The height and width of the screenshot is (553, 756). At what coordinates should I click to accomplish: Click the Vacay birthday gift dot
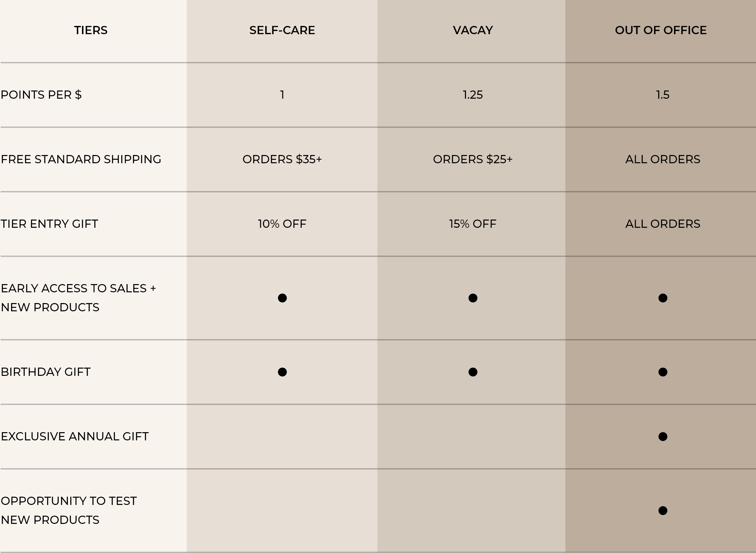click(x=473, y=372)
